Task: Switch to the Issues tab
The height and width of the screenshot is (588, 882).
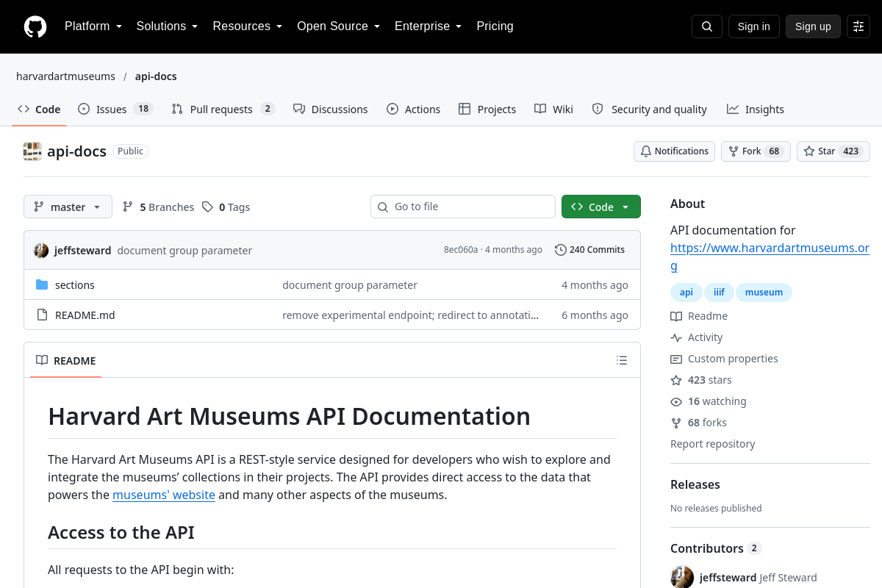Action: 115,109
